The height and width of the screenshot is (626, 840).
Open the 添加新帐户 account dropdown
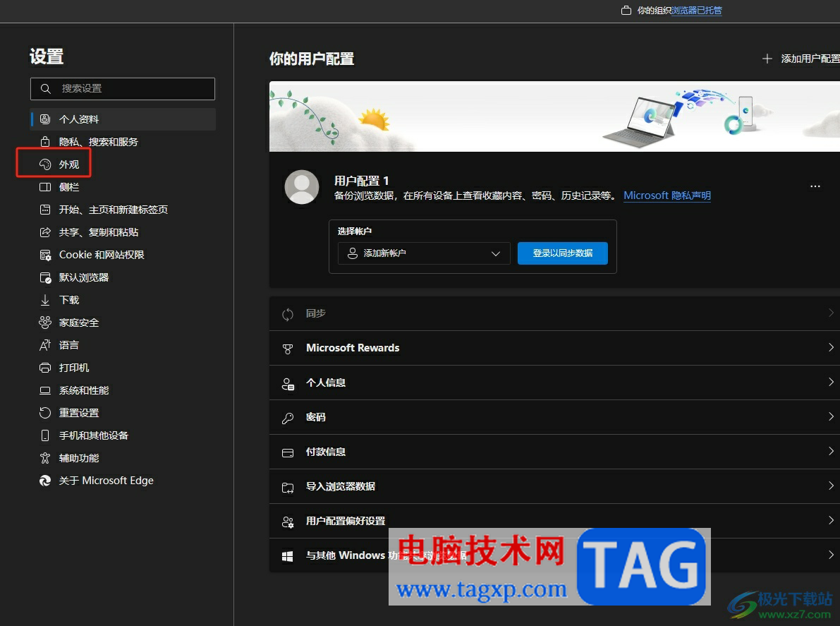pos(423,253)
